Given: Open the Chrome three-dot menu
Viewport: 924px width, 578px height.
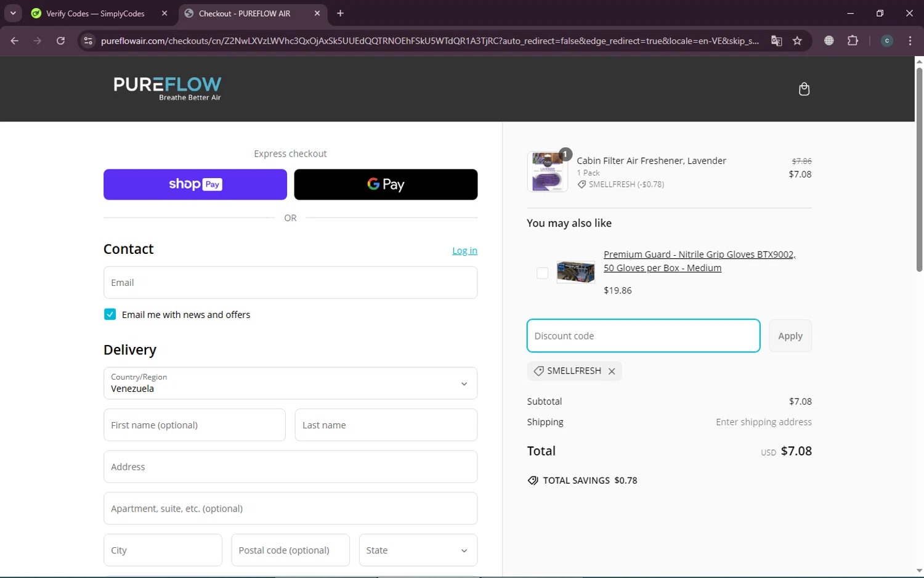Looking at the screenshot, I should tap(910, 41).
